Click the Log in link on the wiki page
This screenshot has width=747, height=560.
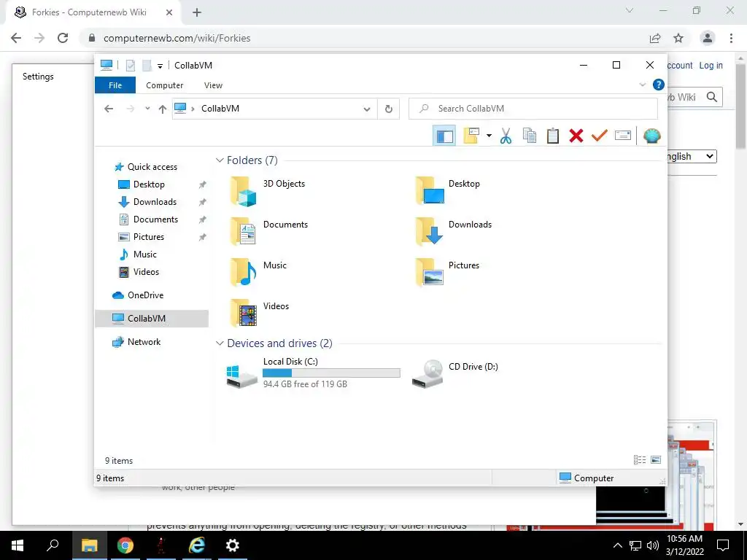coord(711,66)
